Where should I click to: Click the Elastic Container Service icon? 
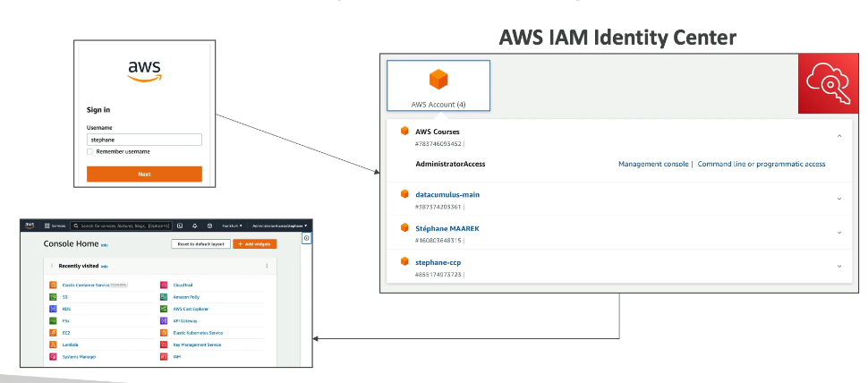coord(53,285)
